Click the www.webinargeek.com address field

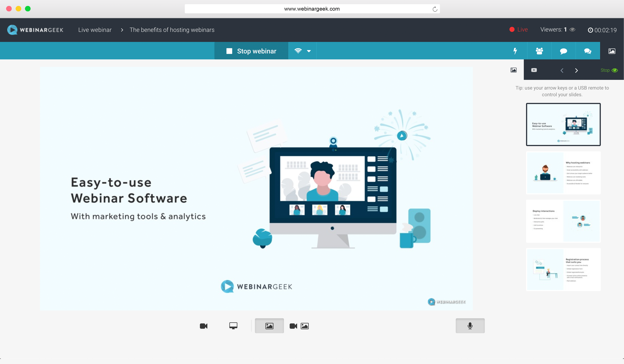312,9
